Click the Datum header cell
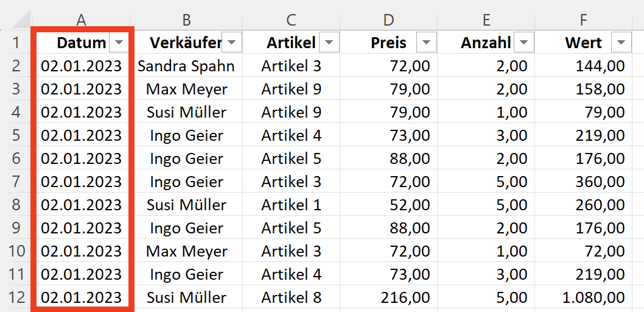This screenshot has height=312, width=644. (81, 42)
